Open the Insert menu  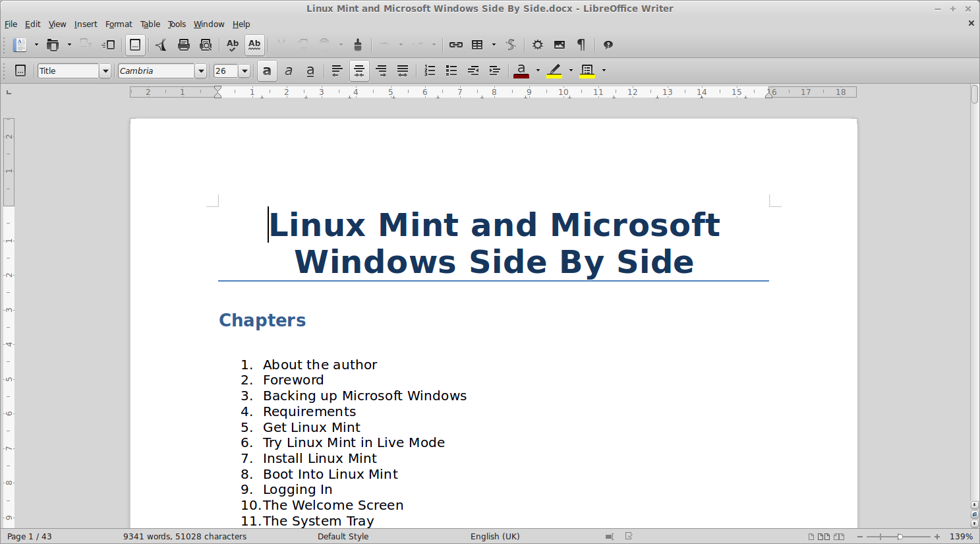[x=86, y=24]
